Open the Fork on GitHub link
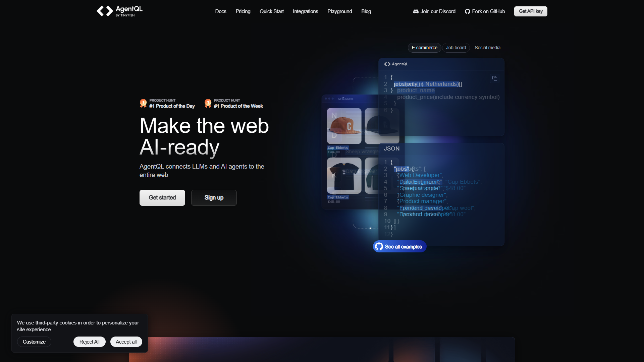The width and height of the screenshot is (644, 362). [485, 11]
